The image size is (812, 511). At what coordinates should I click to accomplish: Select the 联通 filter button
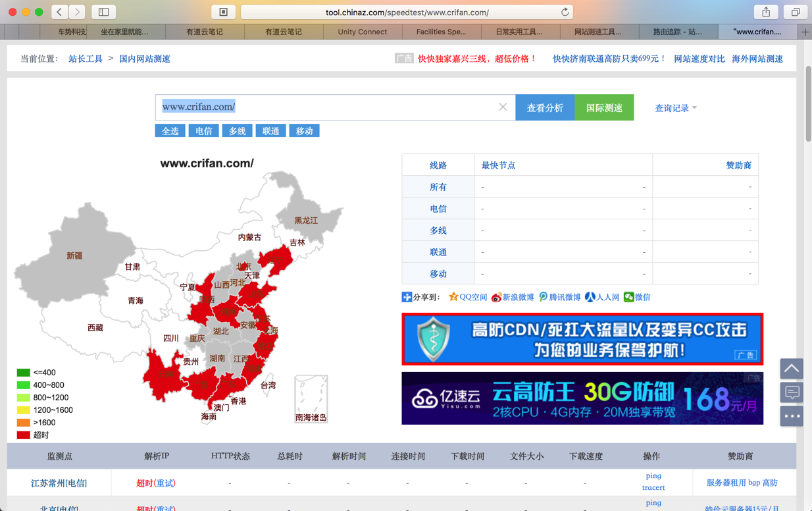[271, 131]
